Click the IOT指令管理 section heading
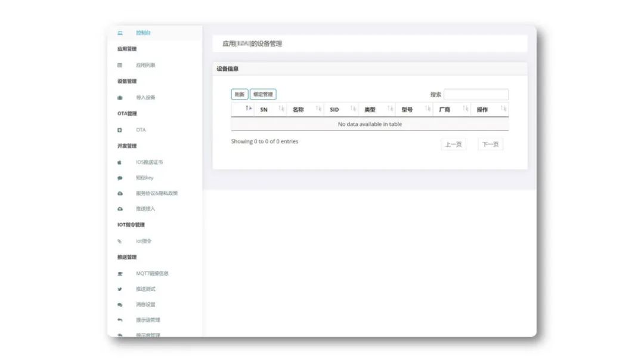Screen dimensions: 644x362 (131, 225)
